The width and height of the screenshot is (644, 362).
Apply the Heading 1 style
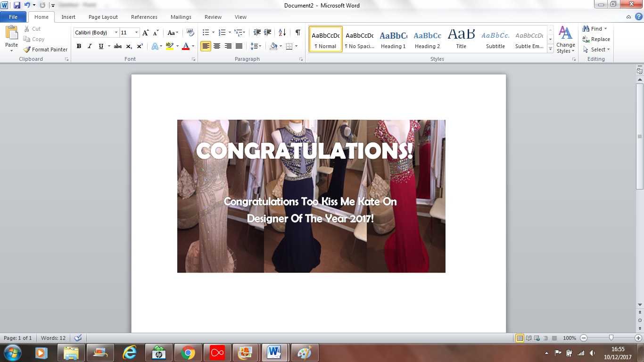[393, 40]
